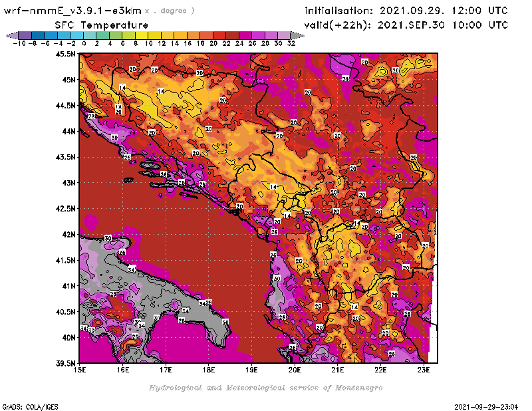Click the valid(+22h) 2021.SEP.30 10:00 UTC line

click(x=406, y=25)
